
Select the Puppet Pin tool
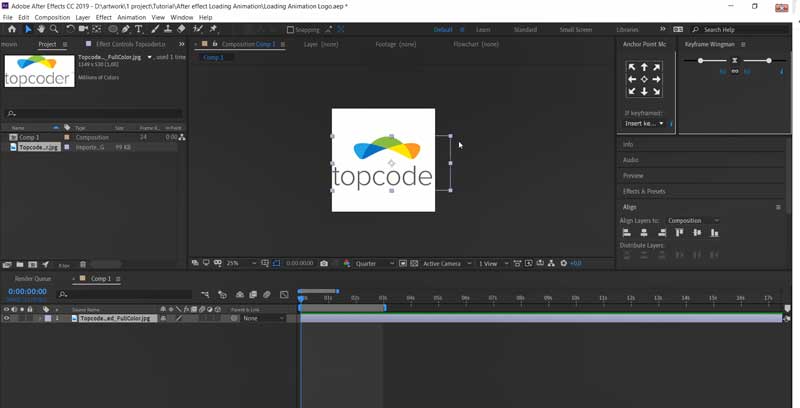213,30
